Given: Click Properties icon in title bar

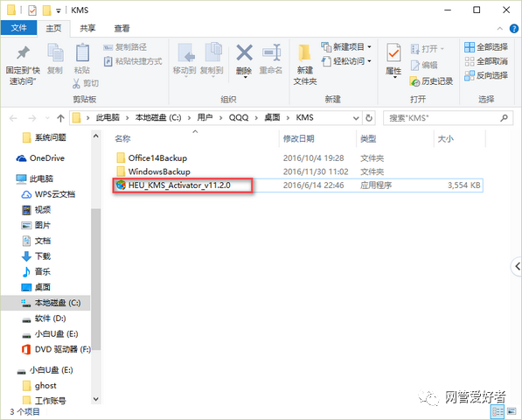Looking at the screenshot, I should tap(32, 10).
